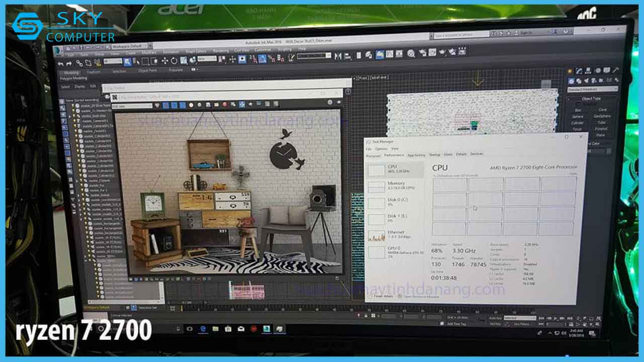Viewport: 644px width, 362px height.
Task: Open the Material Editor icon in main toolbar
Action: [411, 53]
